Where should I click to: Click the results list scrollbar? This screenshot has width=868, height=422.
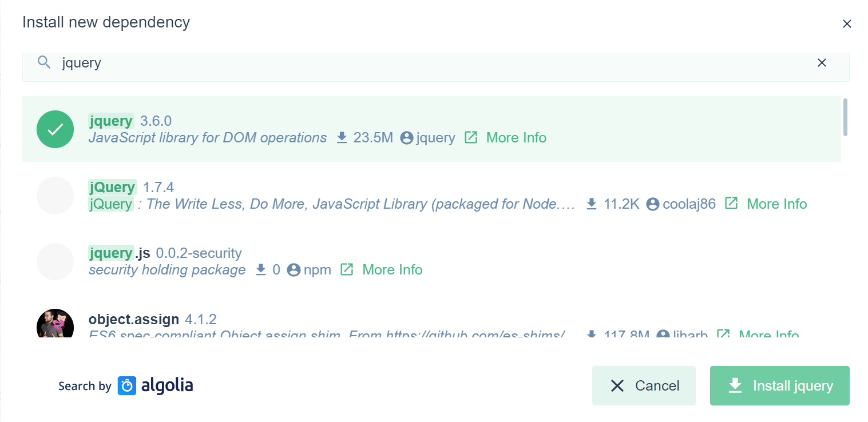click(x=845, y=117)
